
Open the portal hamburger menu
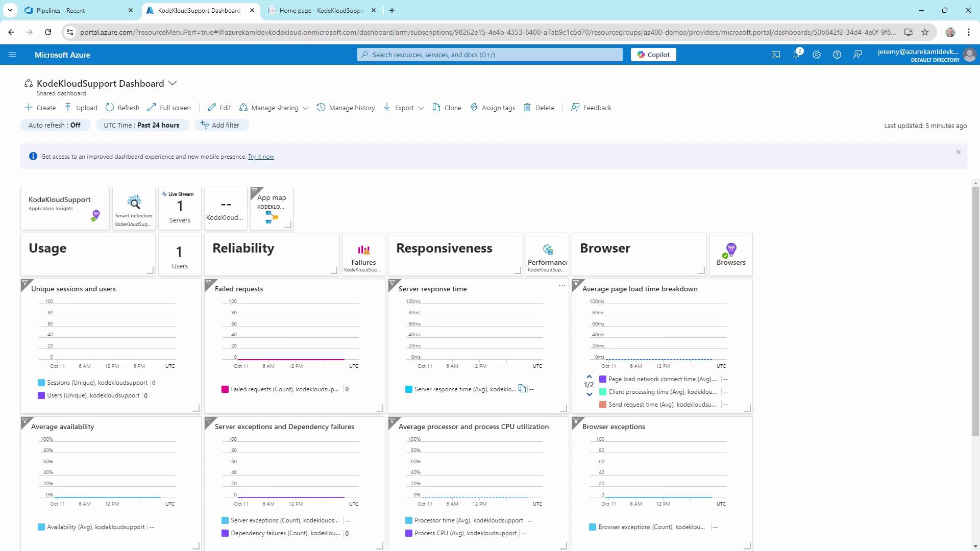(12, 55)
